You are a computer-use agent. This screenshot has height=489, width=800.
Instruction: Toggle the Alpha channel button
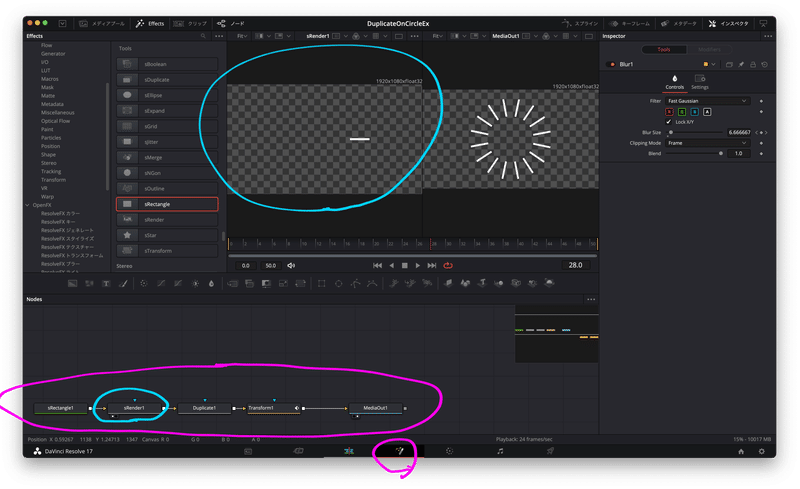pyautogui.click(x=707, y=112)
